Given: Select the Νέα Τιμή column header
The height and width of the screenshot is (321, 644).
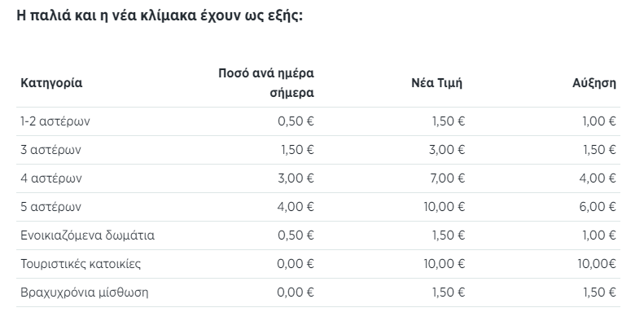Looking at the screenshot, I should 436,82.
